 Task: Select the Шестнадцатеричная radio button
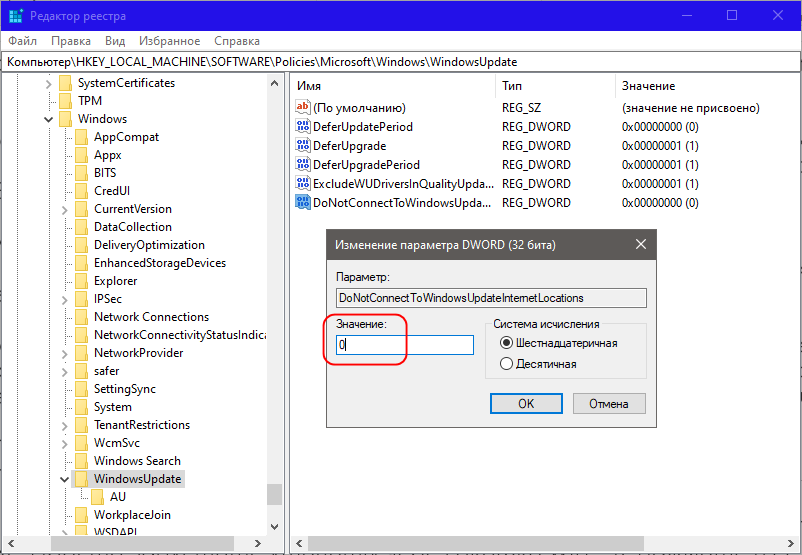[506, 343]
